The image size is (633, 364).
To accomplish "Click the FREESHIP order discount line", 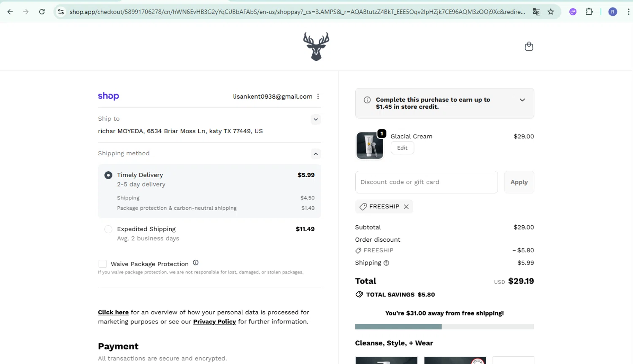I will (x=444, y=251).
